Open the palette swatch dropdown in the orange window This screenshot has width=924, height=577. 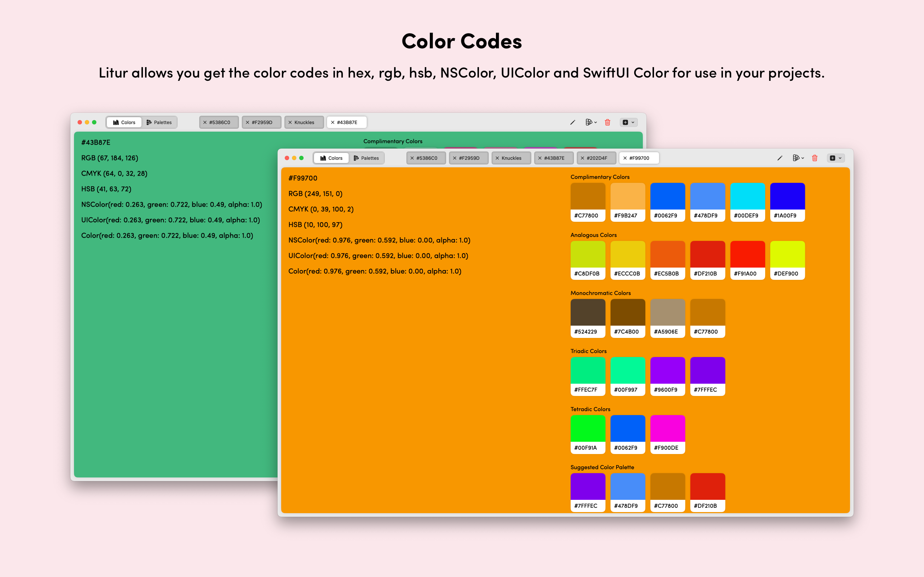pos(798,158)
